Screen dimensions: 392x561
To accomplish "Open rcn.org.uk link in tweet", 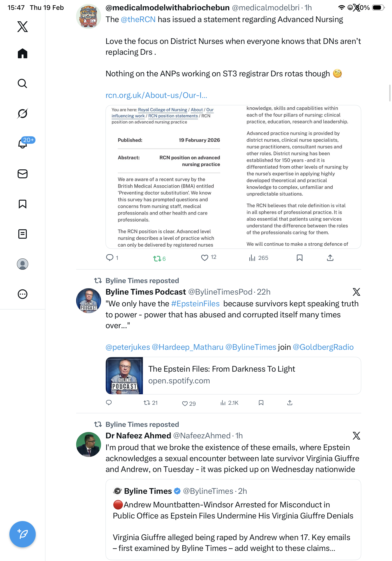I will pyautogui.click(x=156, y=95).
